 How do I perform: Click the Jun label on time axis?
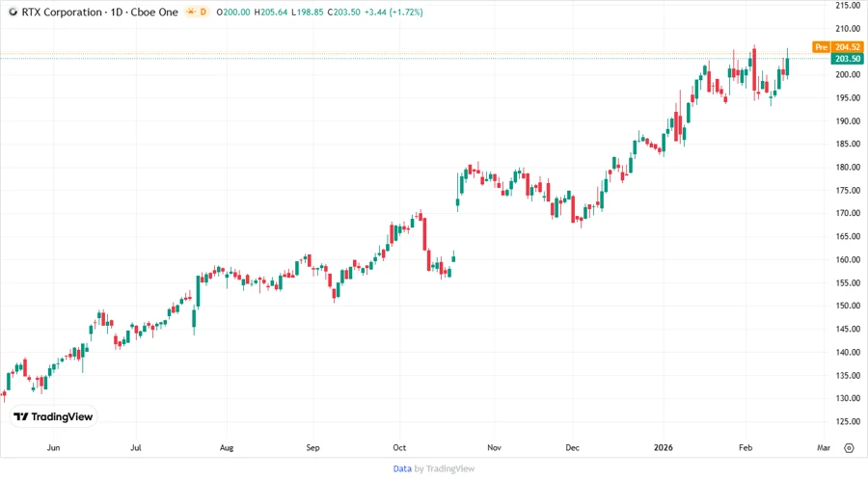tap(53, 447)
